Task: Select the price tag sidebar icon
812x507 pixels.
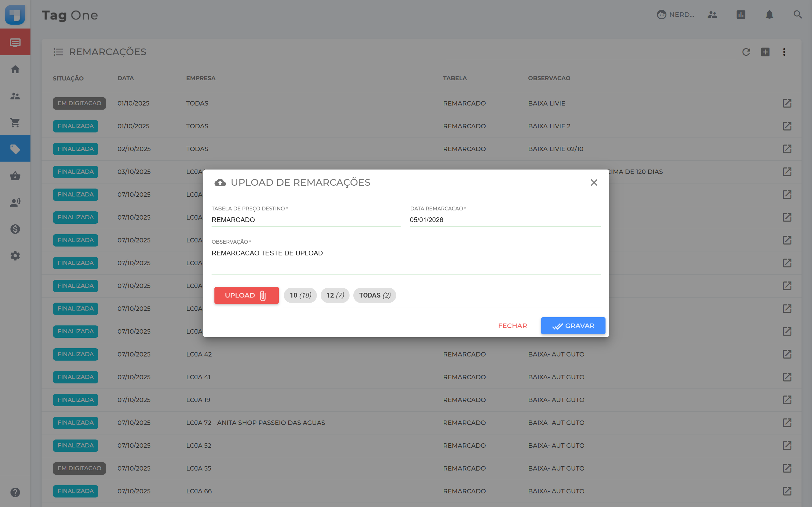Action: pyautogui.click(x=15, y=149)
